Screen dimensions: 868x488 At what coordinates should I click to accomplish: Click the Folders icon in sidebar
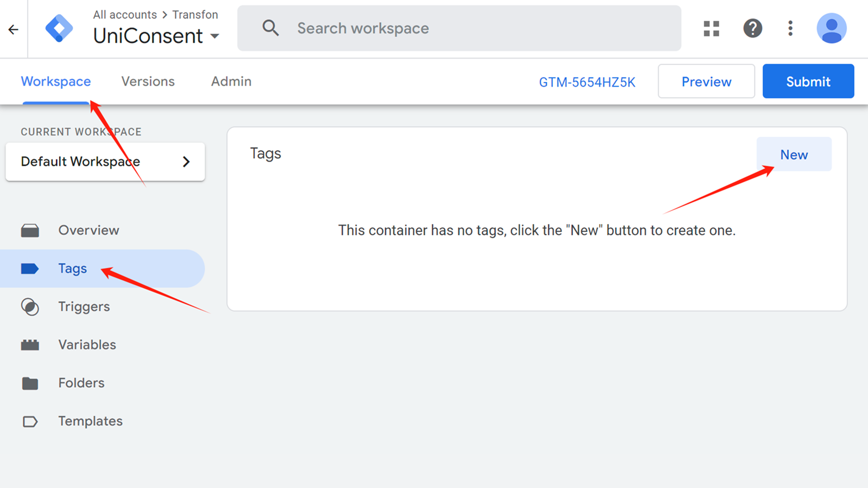tap(30, 383)
